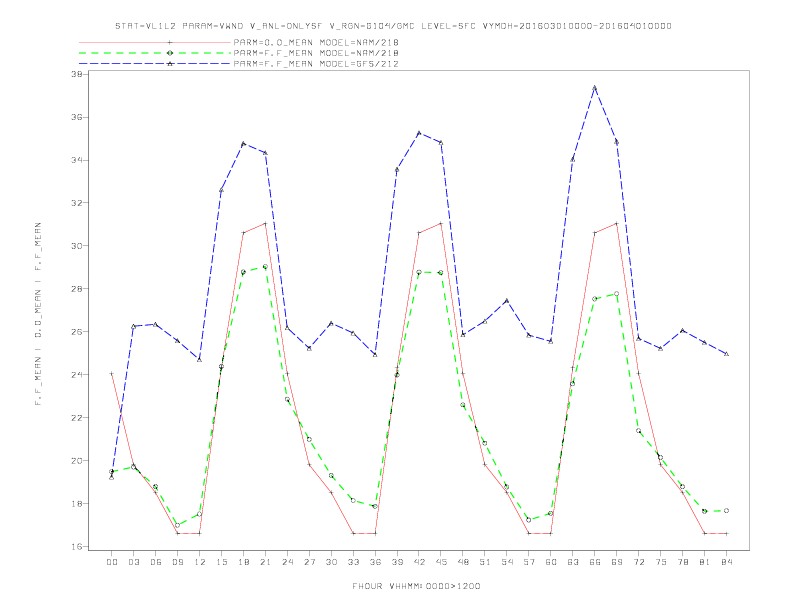This screenshot has width=792, height=612.
Task: Click the x-axis tick label 03
Action: 133,562
